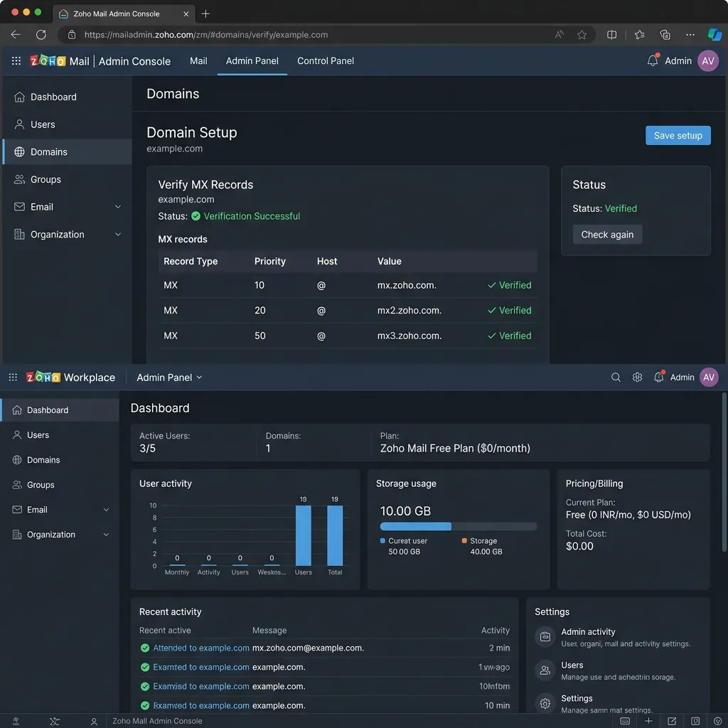Open the Copilot icon in browser toolbar
Viewport: 728px width, 728px height.
coord(714,35)
